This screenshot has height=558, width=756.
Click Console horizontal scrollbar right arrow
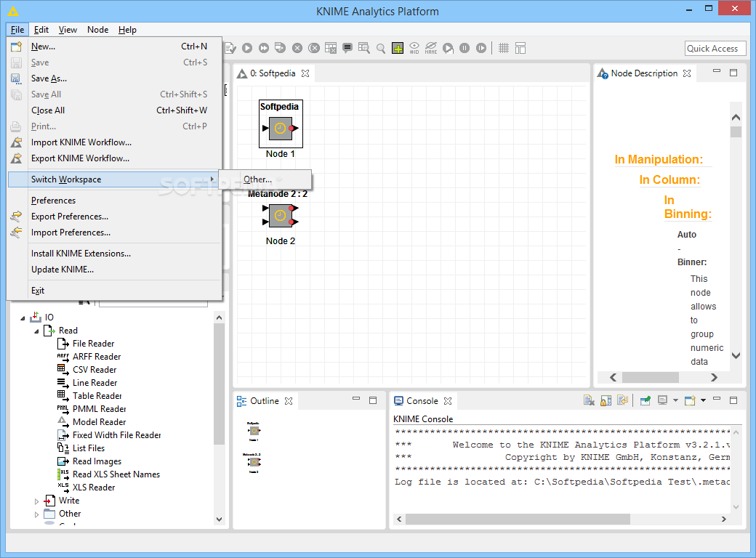pyautogui.click(x=723, y=519)
